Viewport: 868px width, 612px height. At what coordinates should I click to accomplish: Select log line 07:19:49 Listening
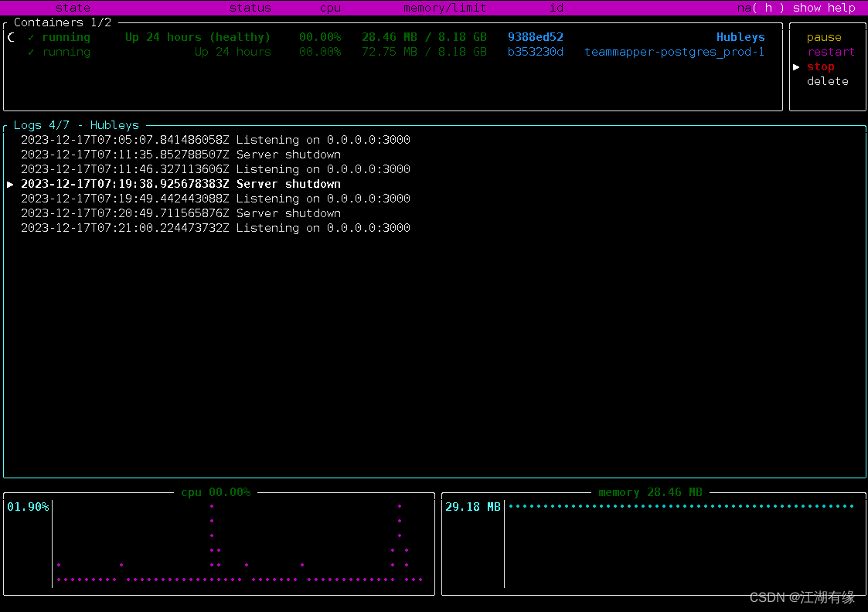(216, 198)
